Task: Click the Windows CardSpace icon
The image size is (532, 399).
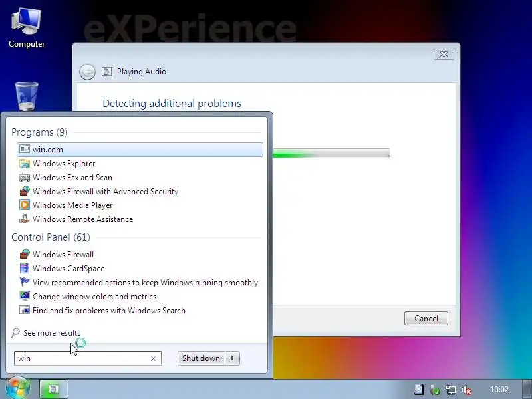Action: pyautogui.click(x=25, y=269)
